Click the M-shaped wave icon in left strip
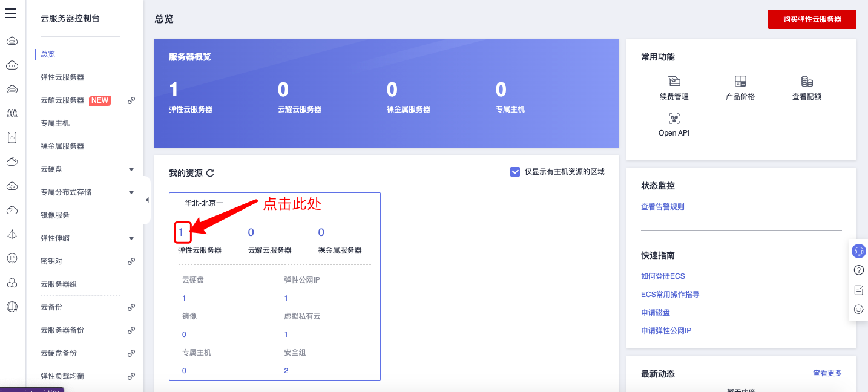 pyautogui.click(x=12, y=113)
